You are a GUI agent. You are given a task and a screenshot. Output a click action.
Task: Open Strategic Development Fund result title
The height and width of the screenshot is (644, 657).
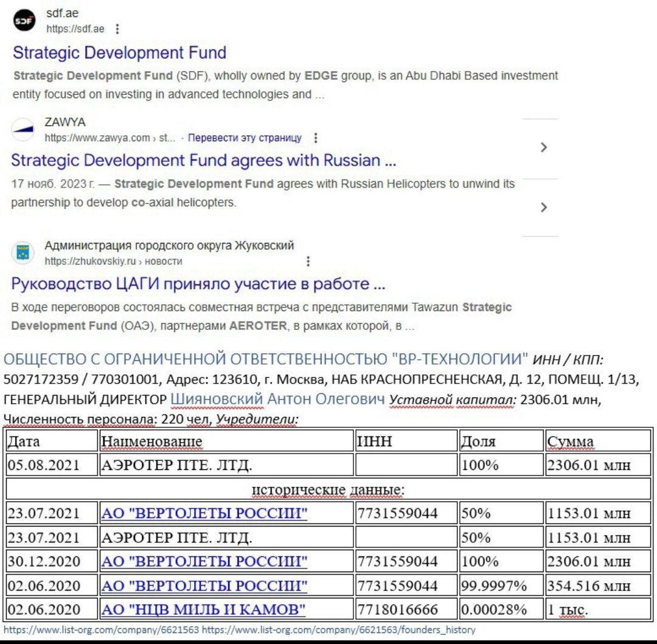coord(119,53)
